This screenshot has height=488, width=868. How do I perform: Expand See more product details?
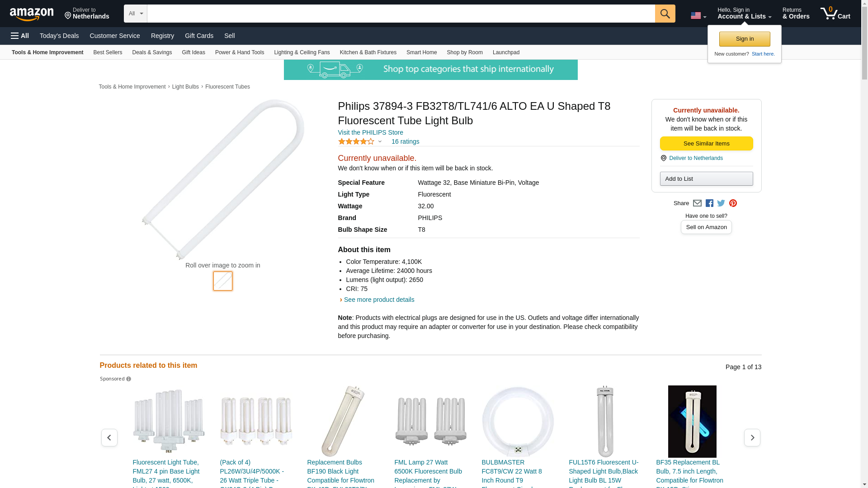point(378,300)
